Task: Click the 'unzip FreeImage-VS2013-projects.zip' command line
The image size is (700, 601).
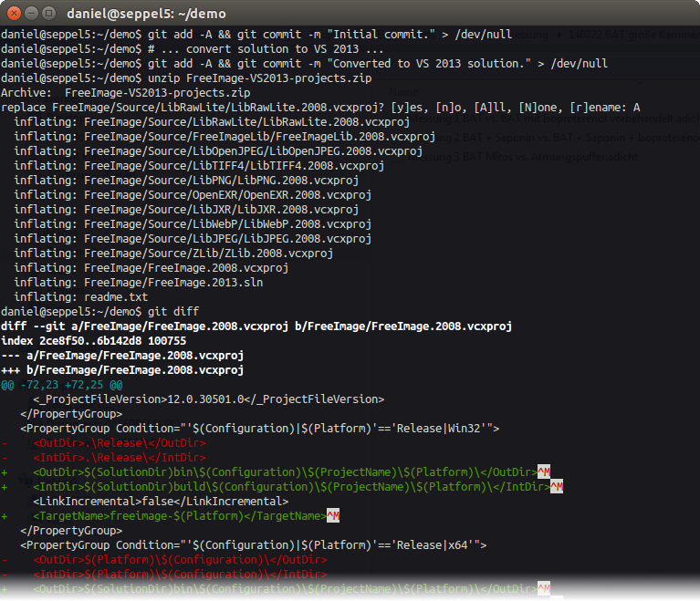Action: [x=186, y=78]
